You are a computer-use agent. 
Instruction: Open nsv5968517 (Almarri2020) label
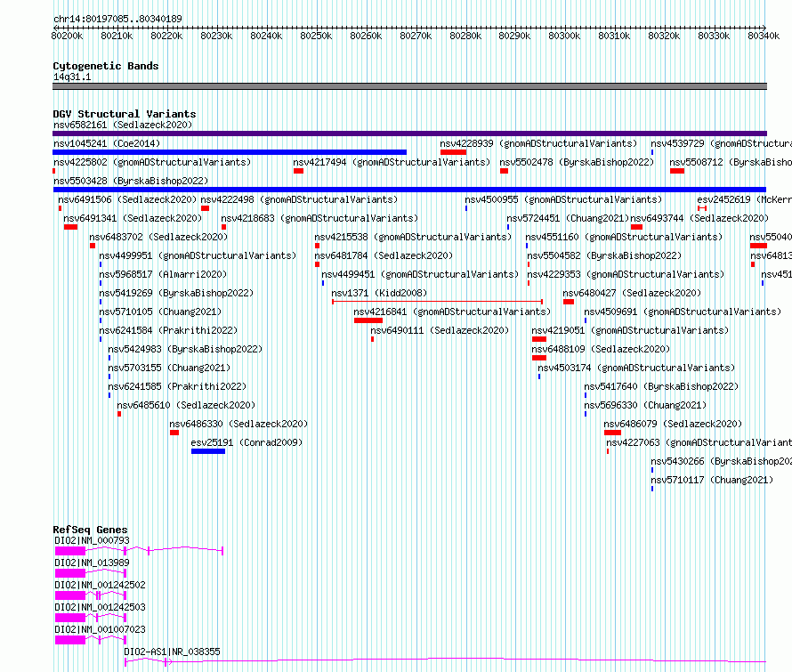click(163, 274)
